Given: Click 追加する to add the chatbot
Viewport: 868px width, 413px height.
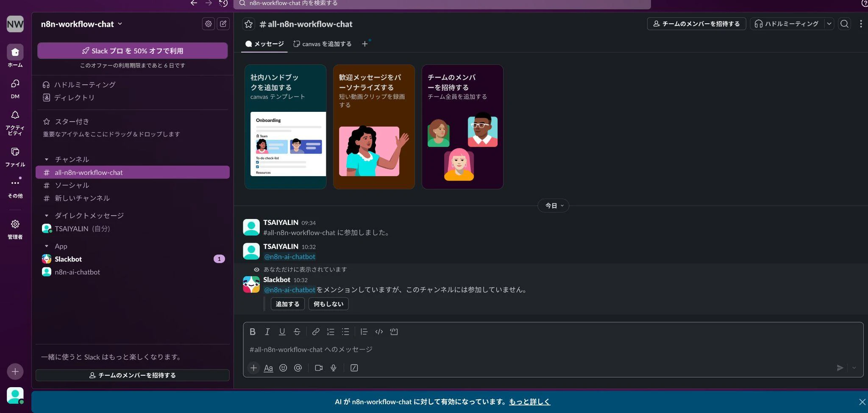Looking at the screenshot, I should coord(287,304).
